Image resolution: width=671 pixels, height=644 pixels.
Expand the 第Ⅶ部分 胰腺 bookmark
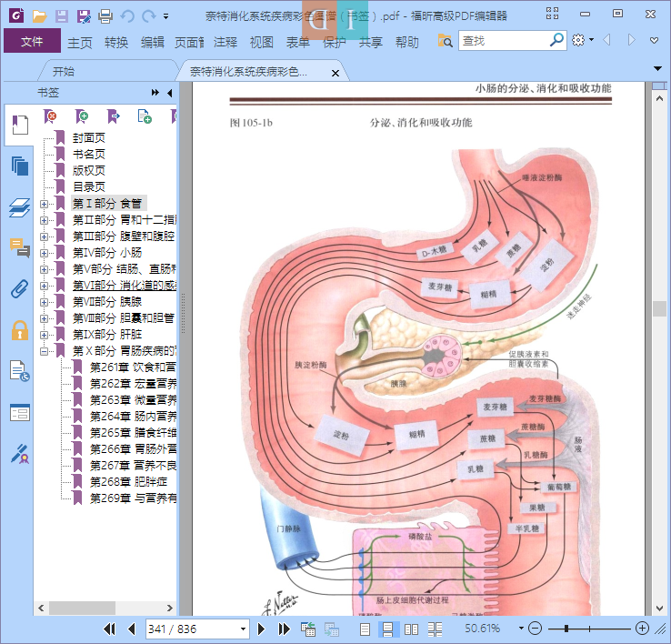44,302
